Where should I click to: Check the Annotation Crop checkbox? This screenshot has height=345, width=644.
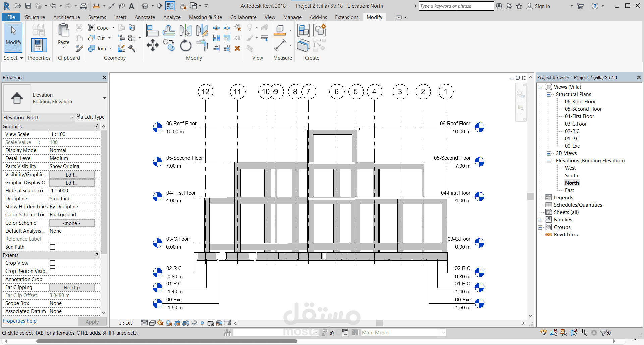pyautogui.click(x=53, y=279)
